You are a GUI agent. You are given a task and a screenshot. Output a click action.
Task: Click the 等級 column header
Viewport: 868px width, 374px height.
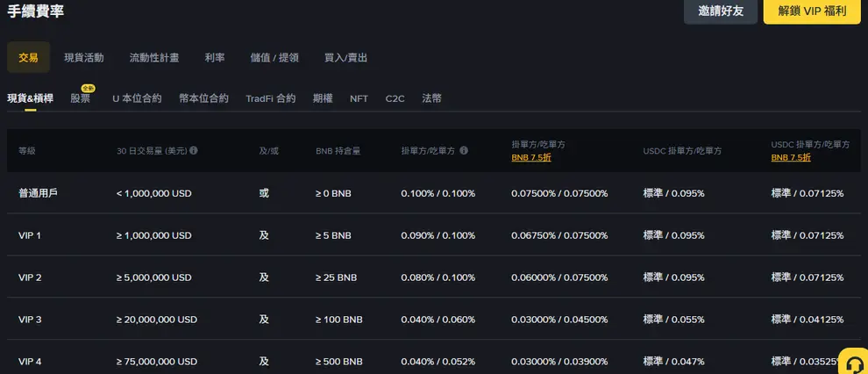[26, 151]
